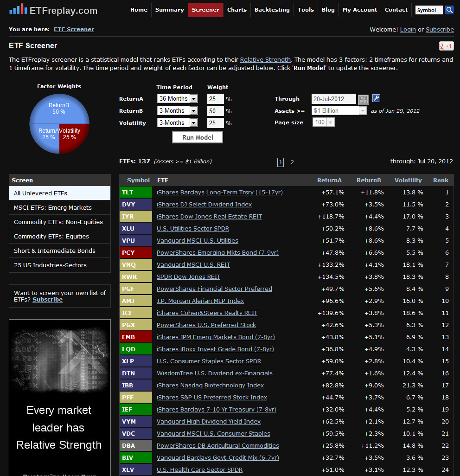Select Commodity ETFs: Non-Equities screen

[x=60, y=222]
